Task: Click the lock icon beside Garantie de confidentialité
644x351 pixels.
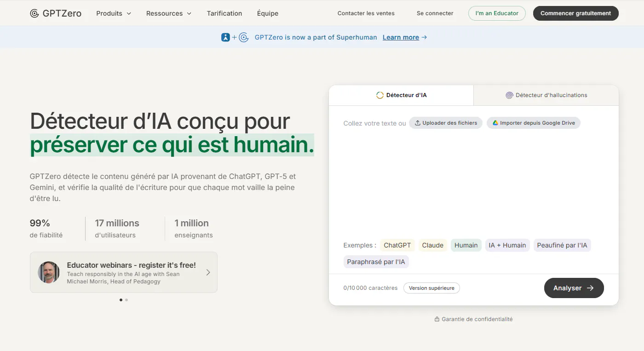Action: 437,319
